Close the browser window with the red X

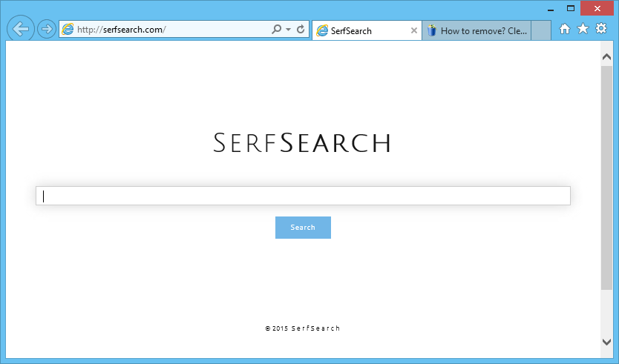(x=597, y=8)
